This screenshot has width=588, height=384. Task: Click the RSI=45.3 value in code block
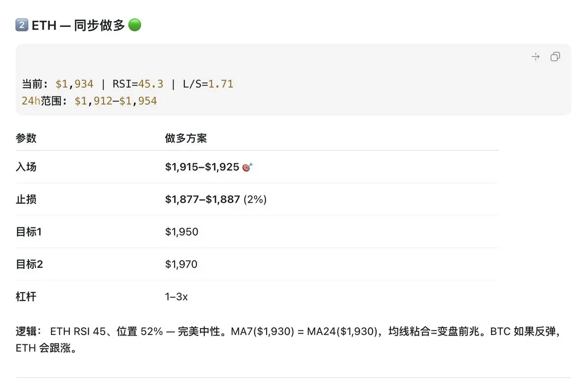click(138, 84)
